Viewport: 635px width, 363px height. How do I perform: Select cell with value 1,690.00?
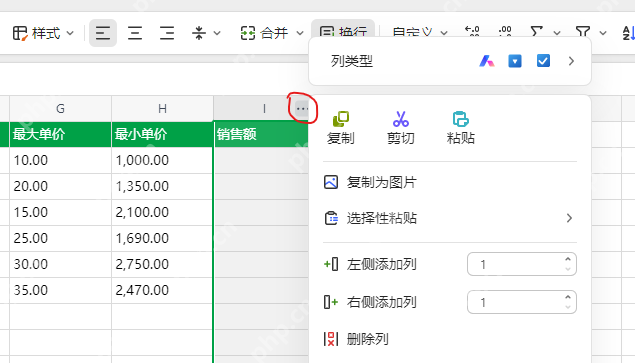[162, 238]
